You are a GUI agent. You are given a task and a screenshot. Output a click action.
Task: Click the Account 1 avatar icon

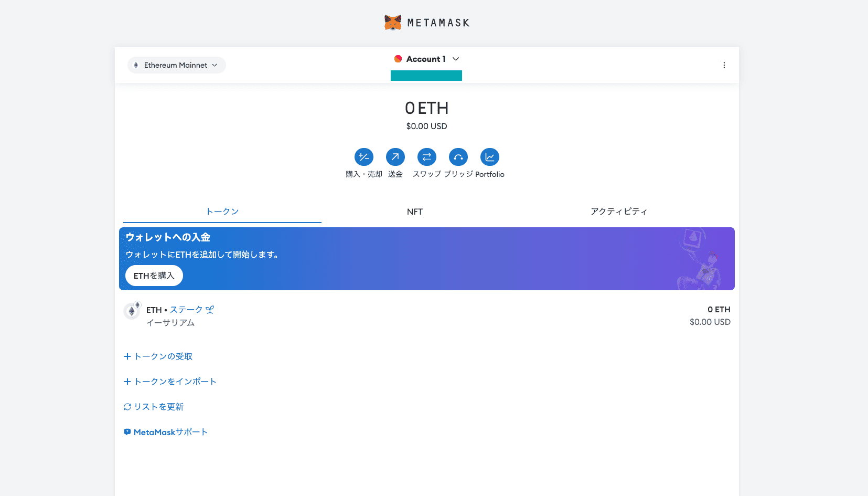click(398, 59)
